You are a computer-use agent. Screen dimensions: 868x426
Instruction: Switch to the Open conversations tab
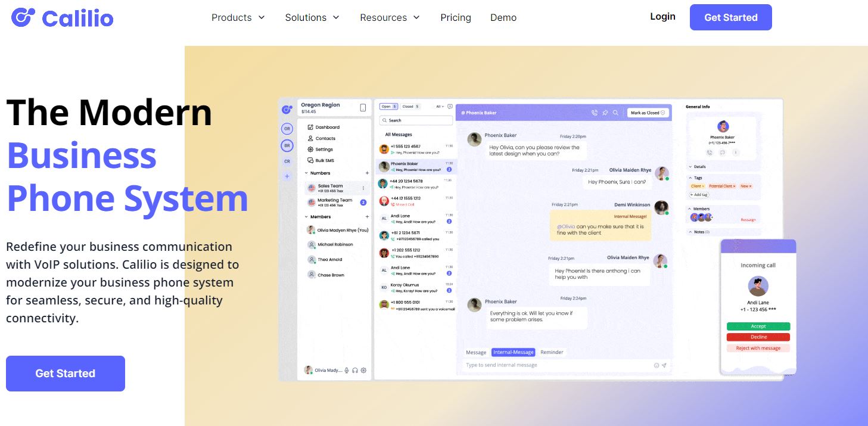click(x=389, y=107)
